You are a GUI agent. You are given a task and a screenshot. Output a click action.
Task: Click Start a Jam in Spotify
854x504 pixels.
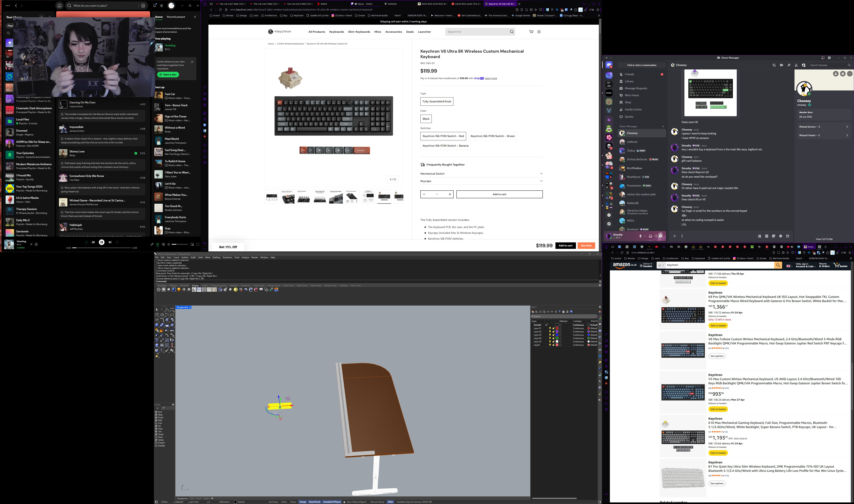click(x=168, y=75)
